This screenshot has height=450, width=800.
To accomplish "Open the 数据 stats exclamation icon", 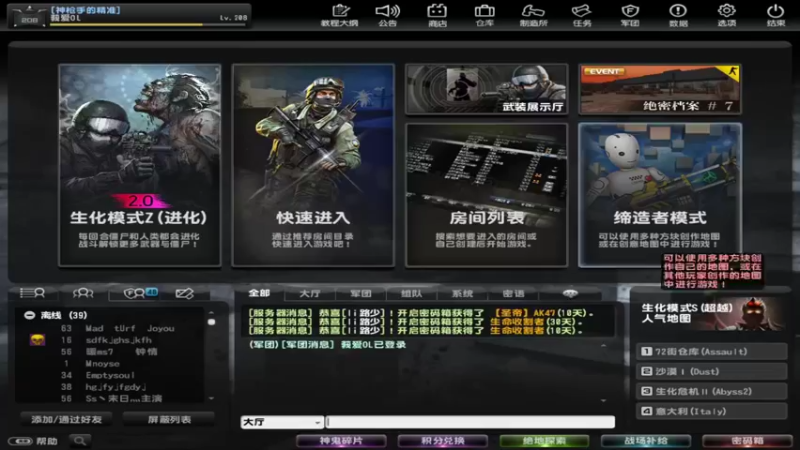I will pyautogui.click(x=678, y=15).
